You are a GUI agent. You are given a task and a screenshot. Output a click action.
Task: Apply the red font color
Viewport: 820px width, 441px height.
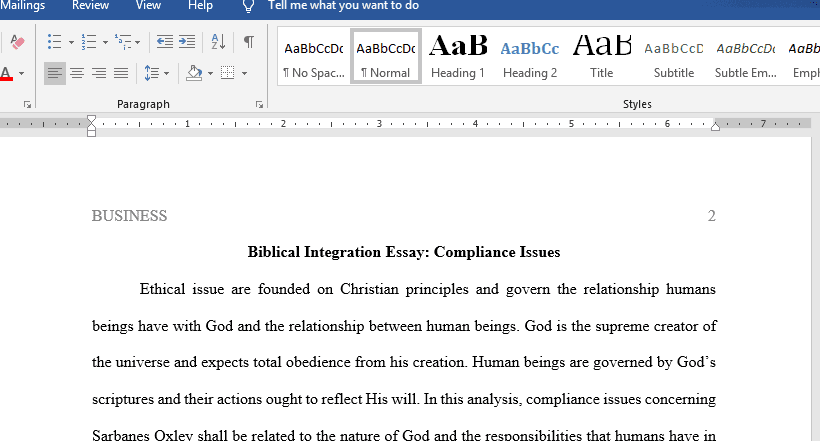click(x=6, y=73)
